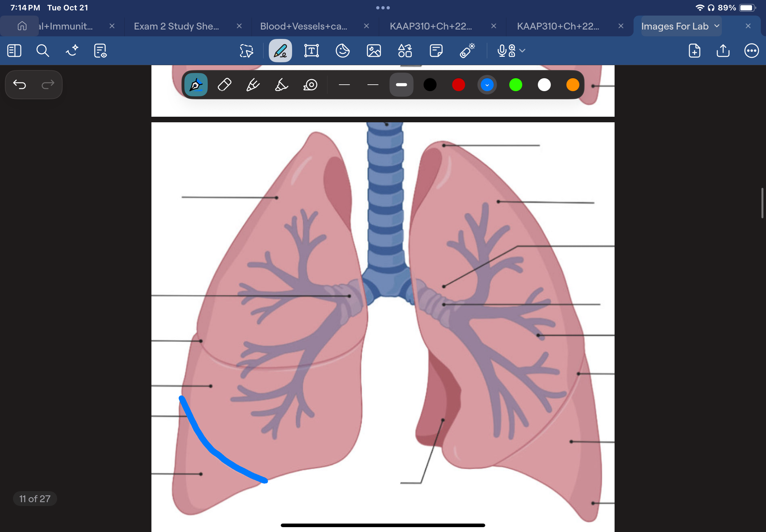Switch to the Exam 2 Study Sheet tab

[176, 26]
